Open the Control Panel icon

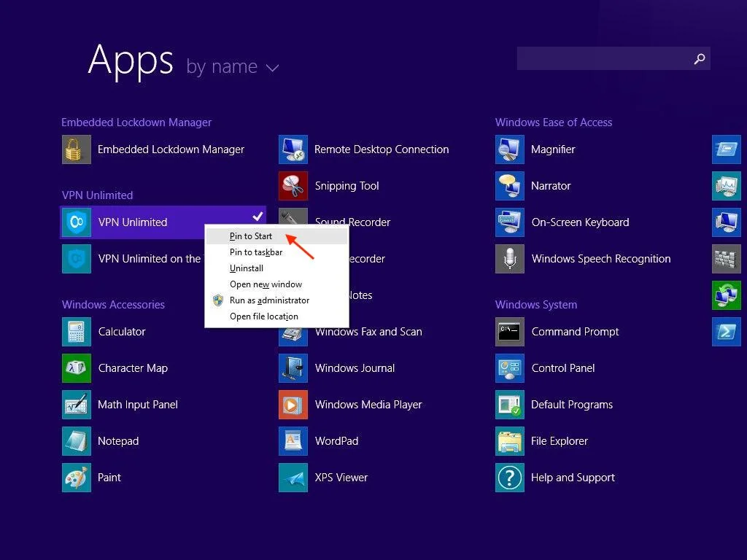pos(510,368)
